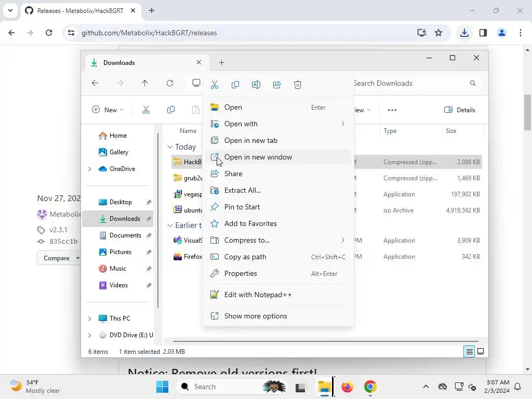The width and height of the screenshot is (532, 399).
Task: Expand the OneDrive tree node
Action: coord(89,169)
